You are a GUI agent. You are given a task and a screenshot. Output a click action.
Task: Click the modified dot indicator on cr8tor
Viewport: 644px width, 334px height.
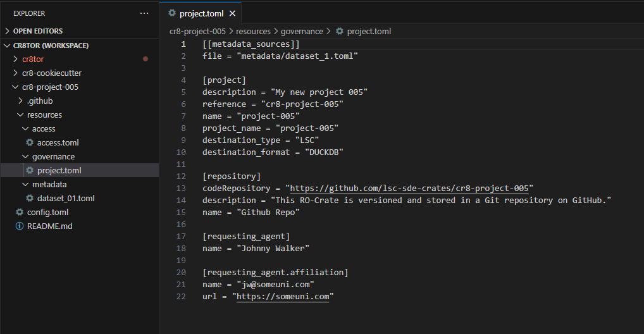pyautogui.click(x=146, y=59)
